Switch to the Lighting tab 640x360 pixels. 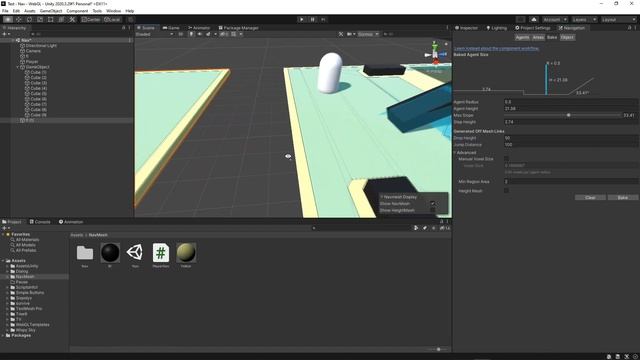click(x=497, y=28)
